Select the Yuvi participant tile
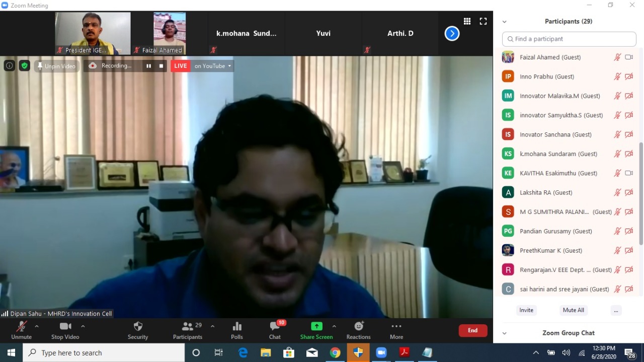This screenshot has height=362, width=644. [323, 33]
